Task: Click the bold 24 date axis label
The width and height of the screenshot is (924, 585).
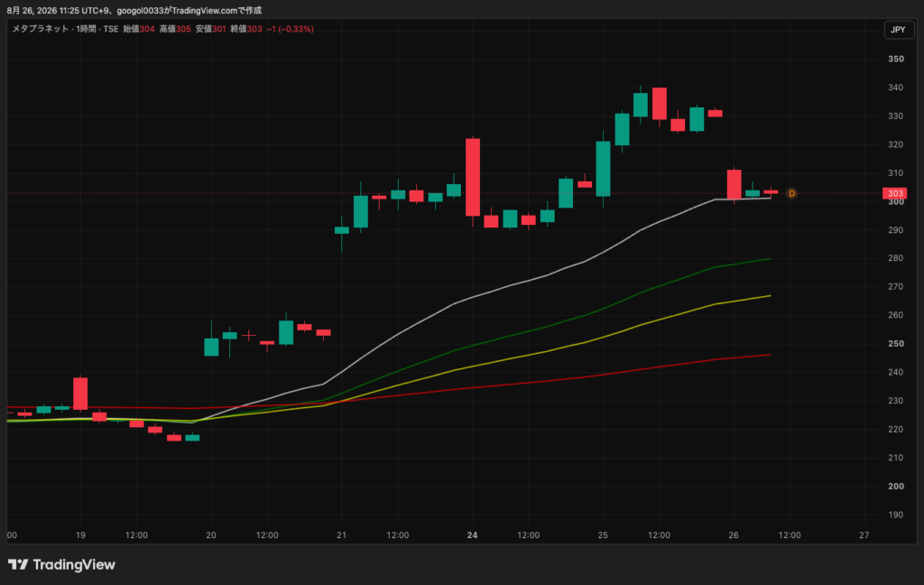Action: tap(472, 535)
